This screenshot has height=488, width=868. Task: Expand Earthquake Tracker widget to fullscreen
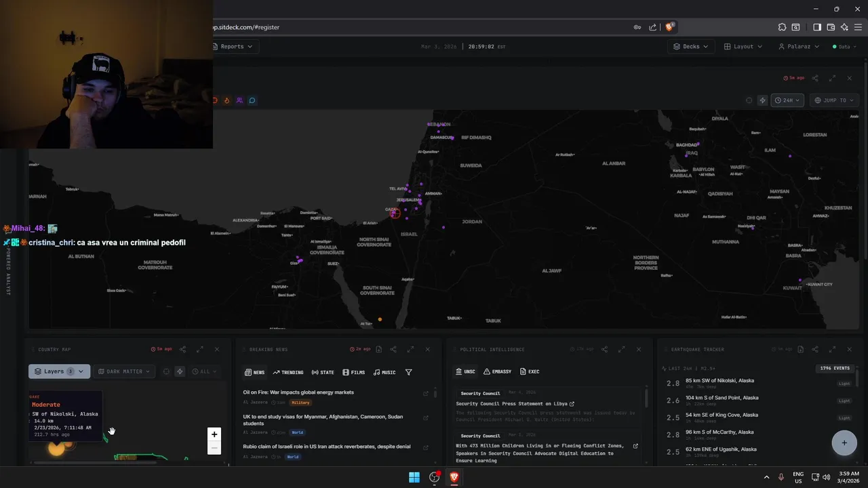[832, 349]
